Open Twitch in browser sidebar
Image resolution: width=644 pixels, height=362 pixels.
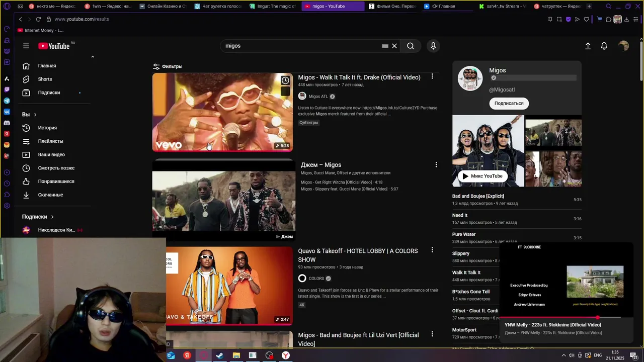pos(7,89)
